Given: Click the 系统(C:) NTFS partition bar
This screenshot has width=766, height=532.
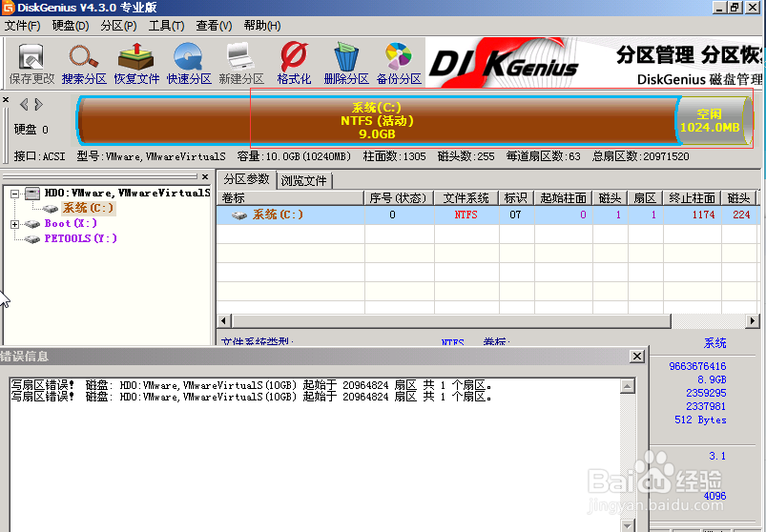Looking at the screenshot, I should [377, 120].
